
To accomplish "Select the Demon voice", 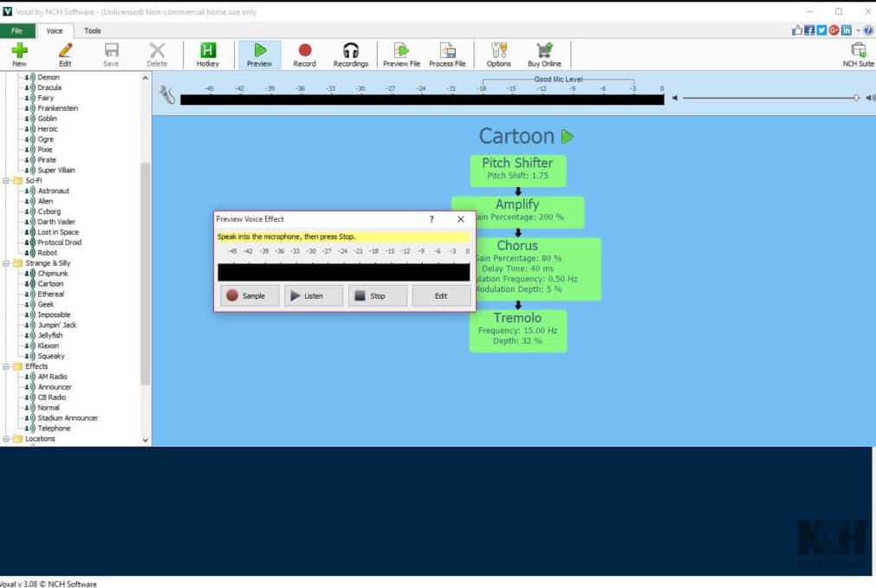I will tap(48, 77).
